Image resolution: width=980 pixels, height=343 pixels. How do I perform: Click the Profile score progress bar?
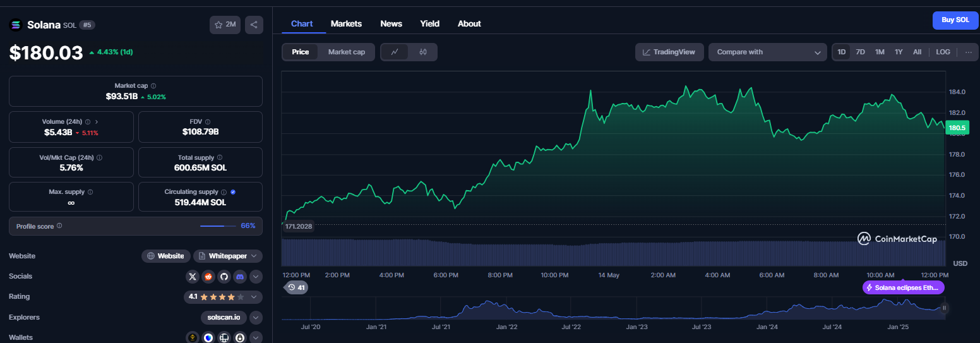tap(218, 226)
